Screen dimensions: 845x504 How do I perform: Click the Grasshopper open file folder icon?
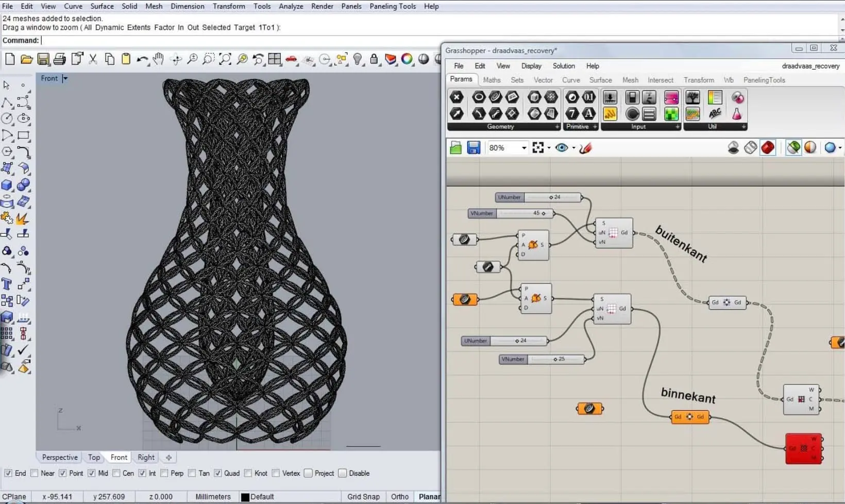[455, 148]
